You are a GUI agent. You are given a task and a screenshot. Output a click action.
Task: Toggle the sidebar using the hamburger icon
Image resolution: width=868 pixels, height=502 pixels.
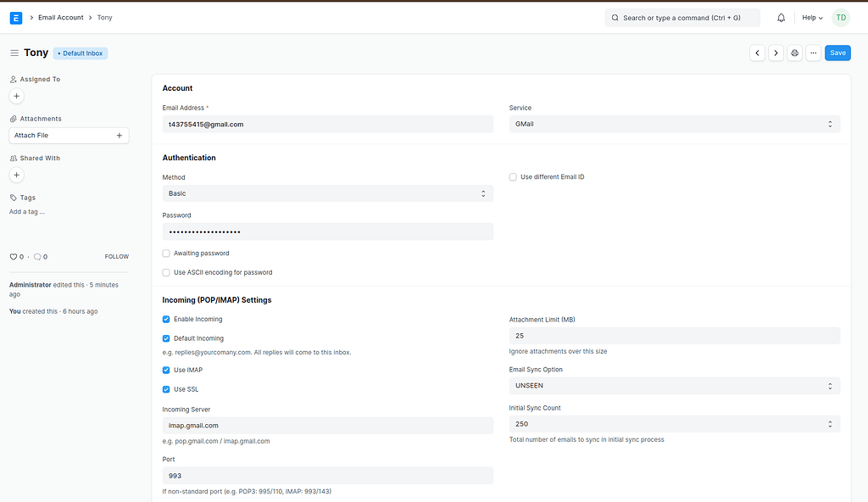[14, 53]
